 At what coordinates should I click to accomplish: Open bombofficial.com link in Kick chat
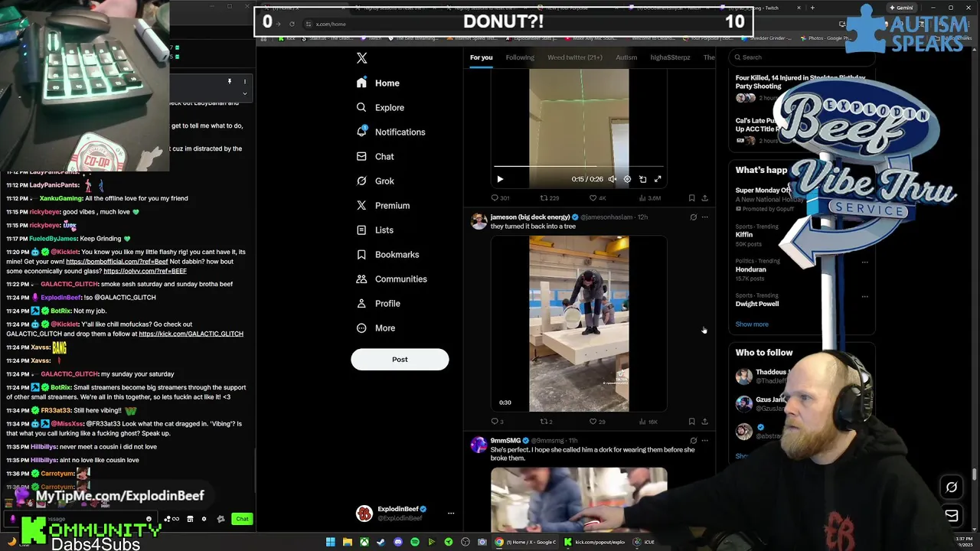click(116, 262)
